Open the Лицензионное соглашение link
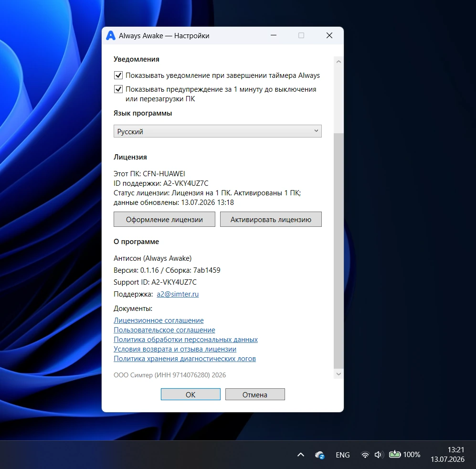Image resolution: width=476 pixels, height=469 pixels. point(159,320)
